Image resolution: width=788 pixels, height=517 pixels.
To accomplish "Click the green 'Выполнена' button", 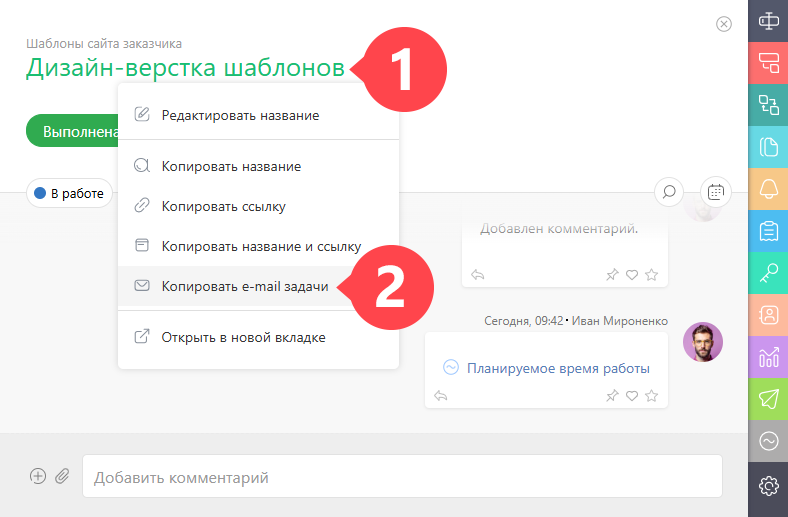I will pyautogui.click(x=72, y=131).
